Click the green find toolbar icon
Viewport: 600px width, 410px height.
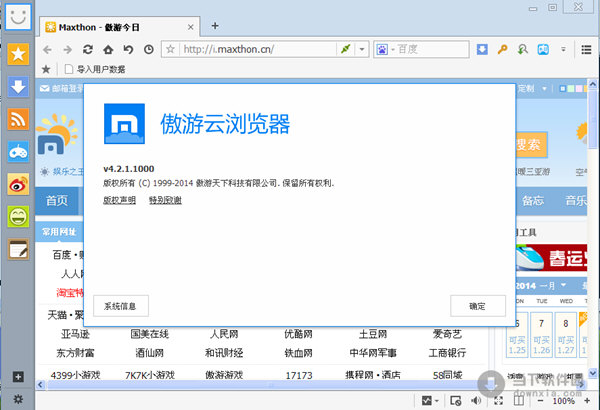click(523, 49)
